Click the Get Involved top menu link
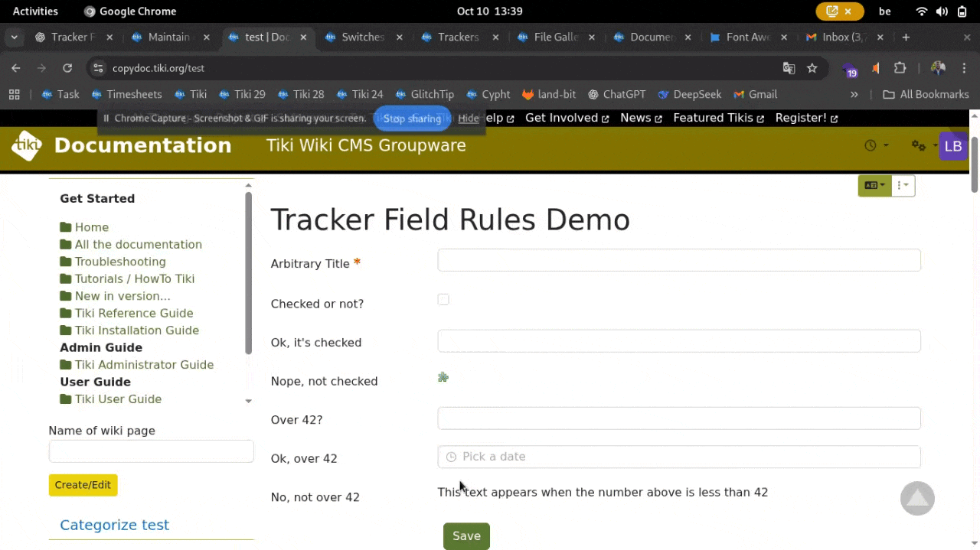 pos(567,118)
